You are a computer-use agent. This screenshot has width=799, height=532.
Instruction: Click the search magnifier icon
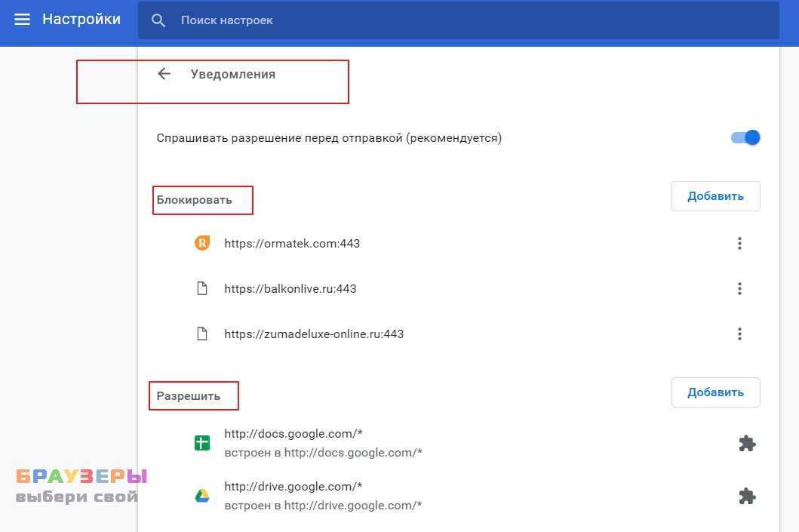(x=158, y=20)
